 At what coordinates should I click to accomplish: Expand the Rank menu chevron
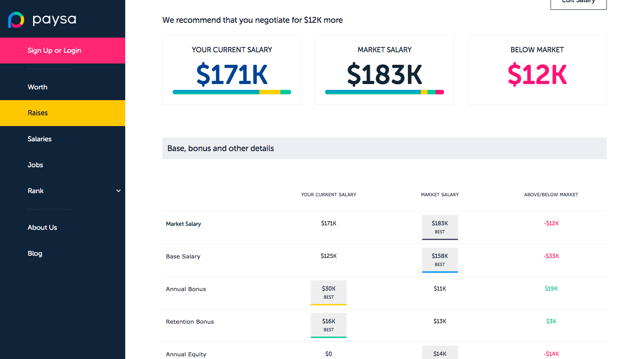point(119,191)
